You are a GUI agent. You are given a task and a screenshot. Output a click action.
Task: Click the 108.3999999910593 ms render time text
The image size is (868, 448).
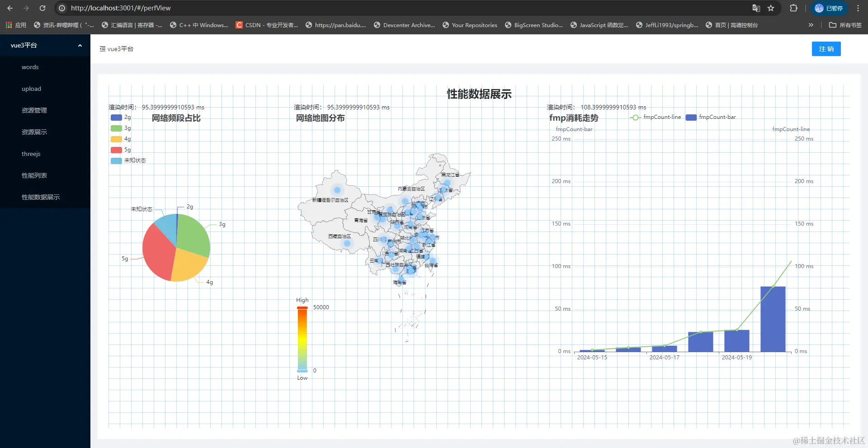[x=613, y=107]
